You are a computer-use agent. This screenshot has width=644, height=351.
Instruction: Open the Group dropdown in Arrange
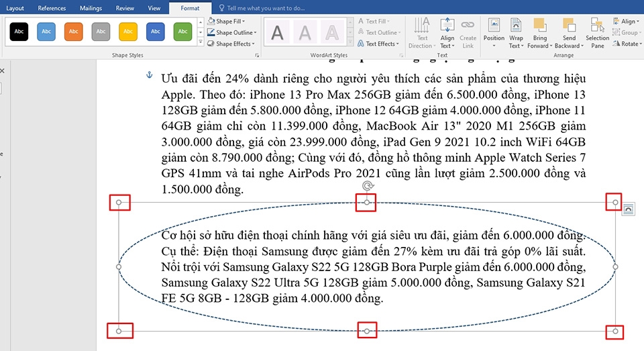pyautogui.click(x=627, y=32)
